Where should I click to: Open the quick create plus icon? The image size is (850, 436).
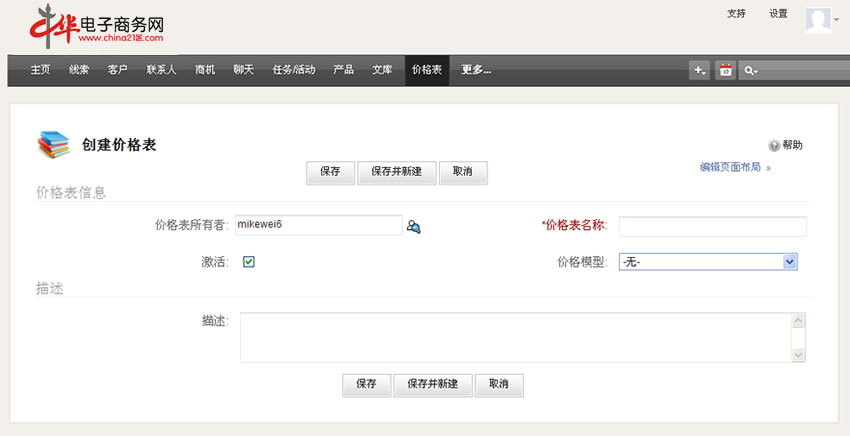click(698, 70)
